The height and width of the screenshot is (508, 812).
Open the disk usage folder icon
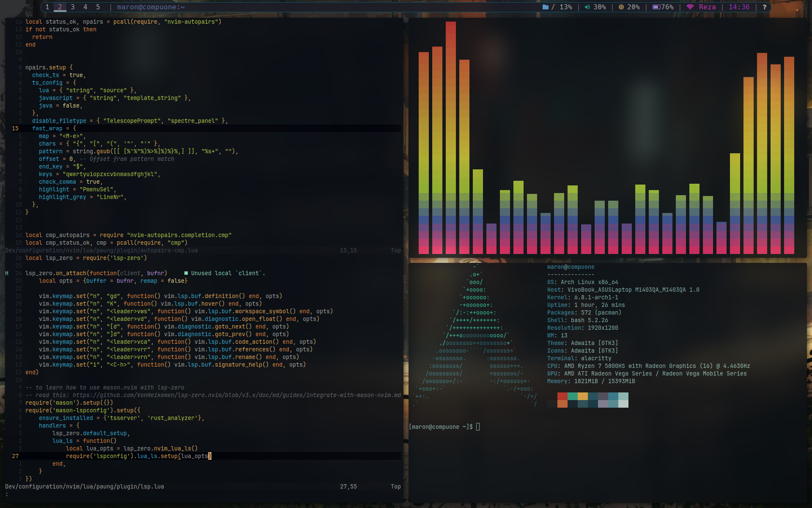coord(546,7)
